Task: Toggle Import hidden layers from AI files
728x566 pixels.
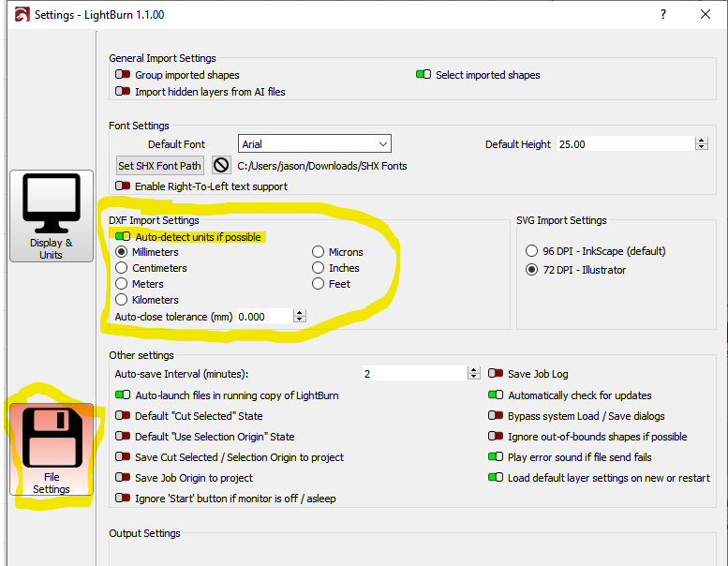Action: [123, 91]
